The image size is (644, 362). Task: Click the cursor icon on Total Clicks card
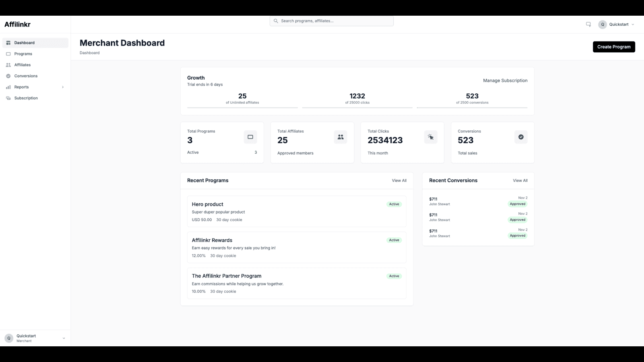[431, 137]
